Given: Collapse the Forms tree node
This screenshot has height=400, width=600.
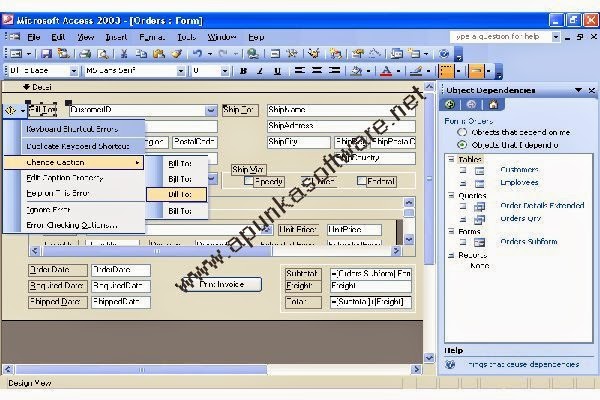Looking at the screenshot, I should point(451,231).
